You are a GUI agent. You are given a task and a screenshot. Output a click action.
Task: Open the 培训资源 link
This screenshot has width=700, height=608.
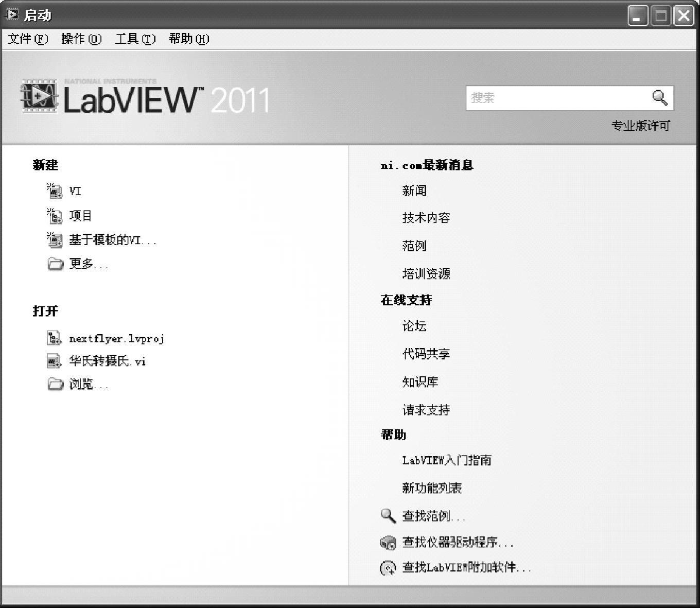point(426,274)
